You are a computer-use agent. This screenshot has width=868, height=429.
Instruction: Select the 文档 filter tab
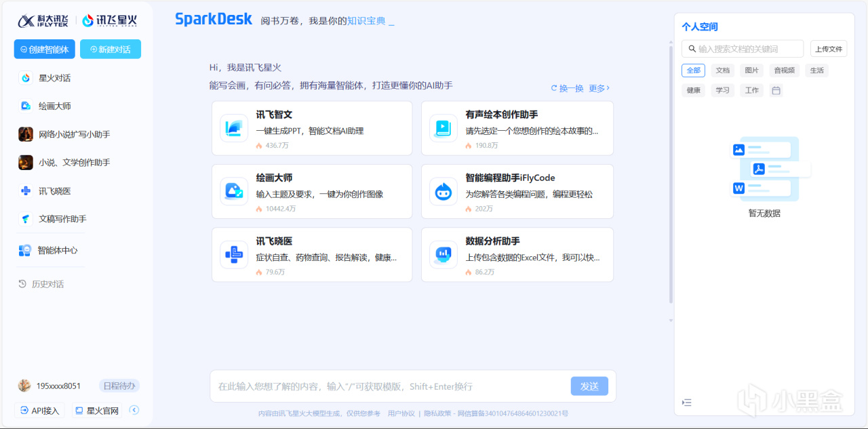point(723,70)
